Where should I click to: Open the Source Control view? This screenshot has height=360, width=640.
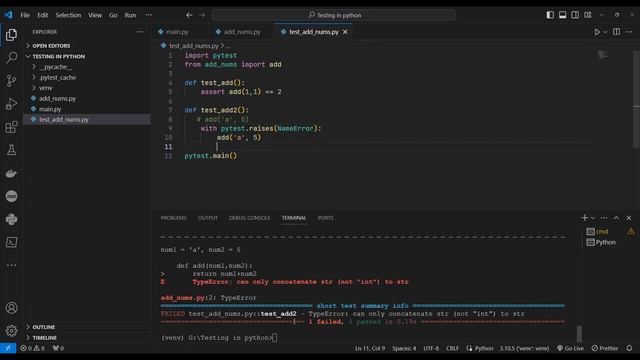tap(11, 80)
